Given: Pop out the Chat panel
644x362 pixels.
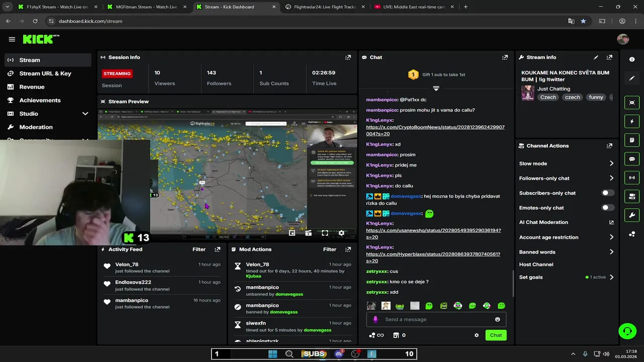Looking at the screenshot, I should 505,57.
